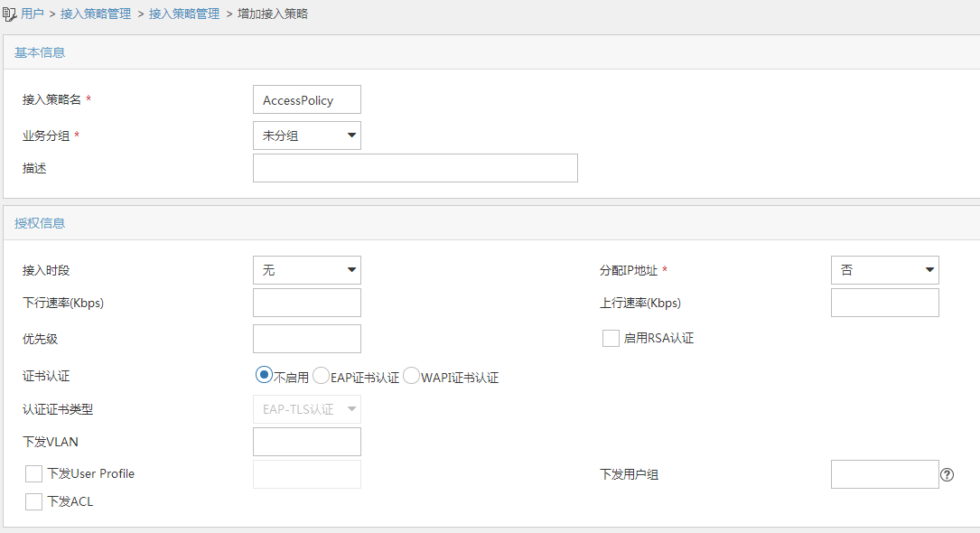
Task: Click the 优先级 input field
Action: coord(307,339)
